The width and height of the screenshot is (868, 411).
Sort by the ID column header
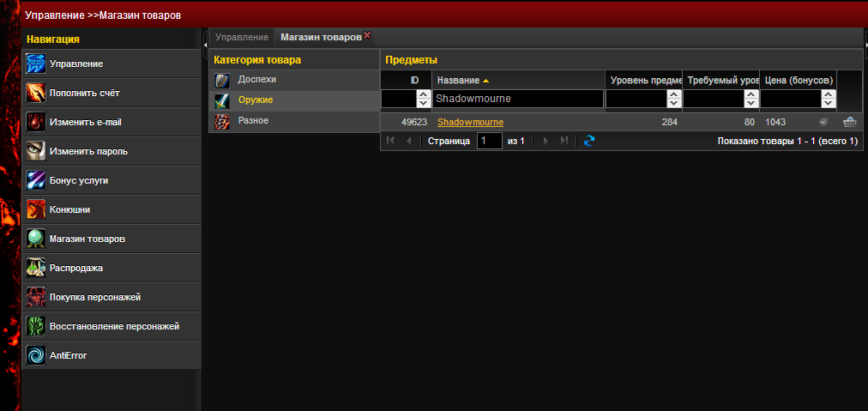[407, 81]
